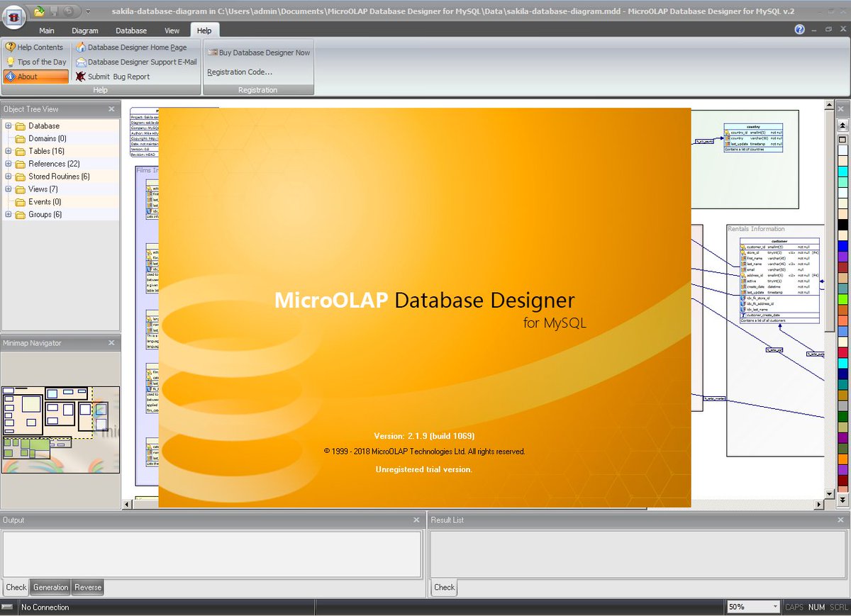851x616 pixels.
Task: Close the Minimap Navigator panel
Action: [111, 343]
